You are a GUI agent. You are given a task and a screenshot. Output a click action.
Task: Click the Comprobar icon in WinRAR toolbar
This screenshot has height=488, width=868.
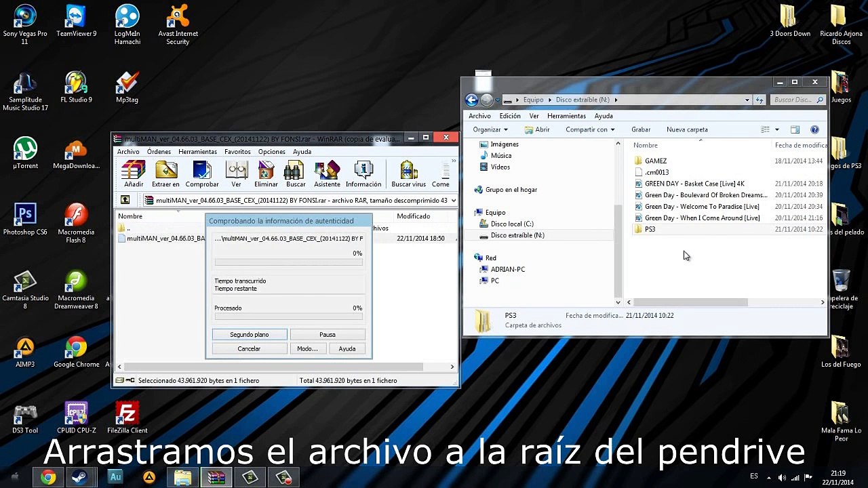[202, 174]
